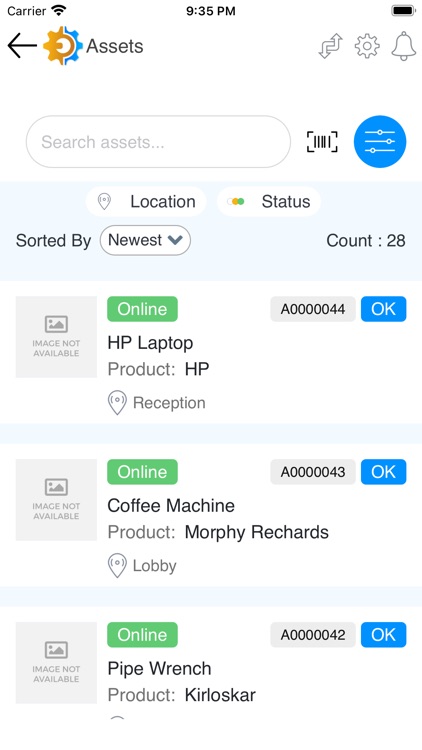Screen dimensions: 422x750
Task: Tap OK badge for A0000042
Action: click(384, 635)
